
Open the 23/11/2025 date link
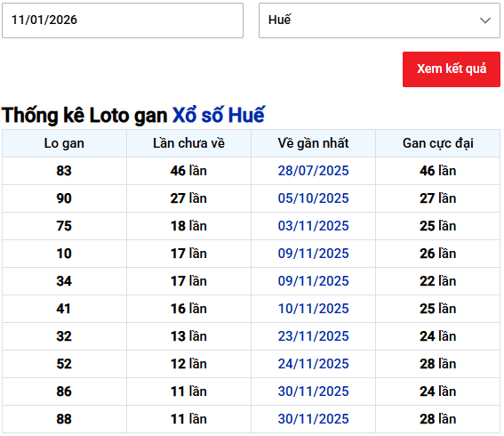(313, 336)
